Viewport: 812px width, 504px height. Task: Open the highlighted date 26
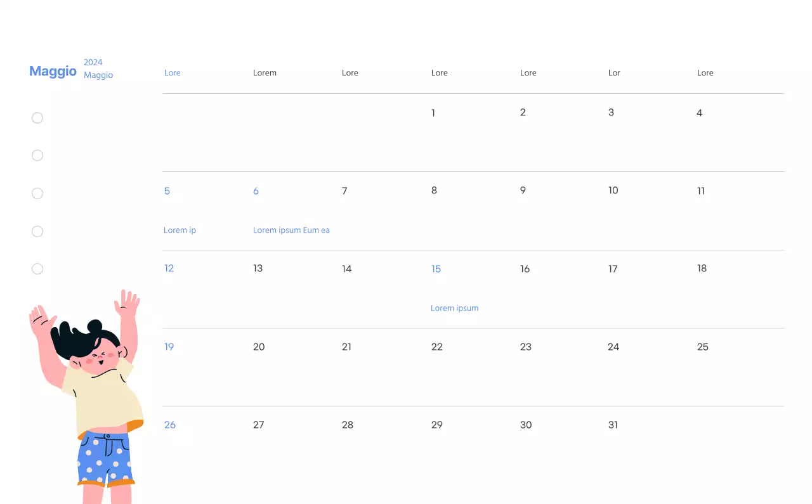click(169, 425)
